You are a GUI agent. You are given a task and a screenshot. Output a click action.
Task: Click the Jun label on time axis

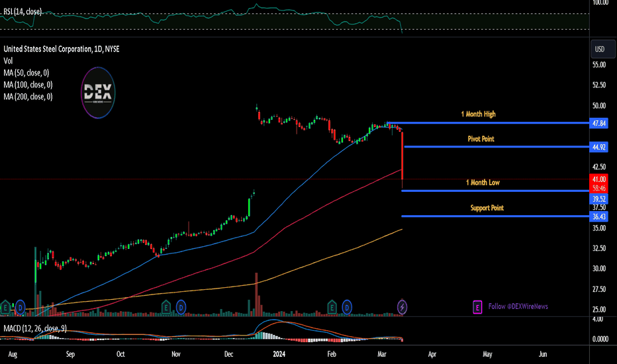[x=543, y=354]
